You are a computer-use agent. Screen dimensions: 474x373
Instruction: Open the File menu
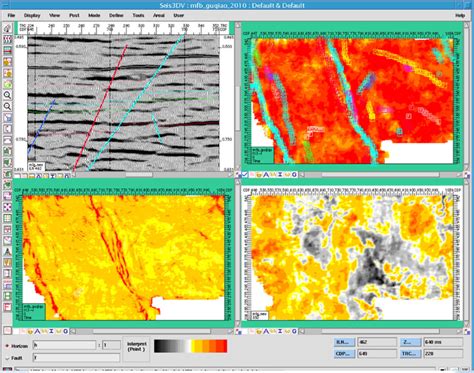coord(11,15)
